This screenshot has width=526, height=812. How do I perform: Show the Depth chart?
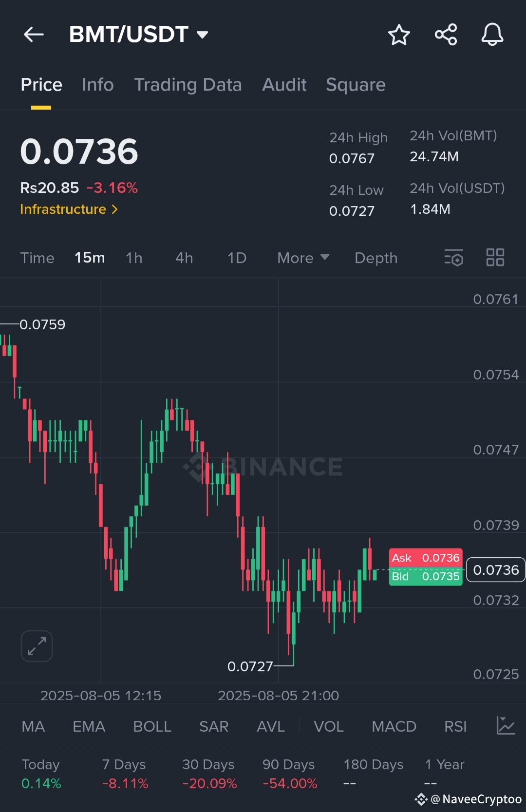click(376, 258)
